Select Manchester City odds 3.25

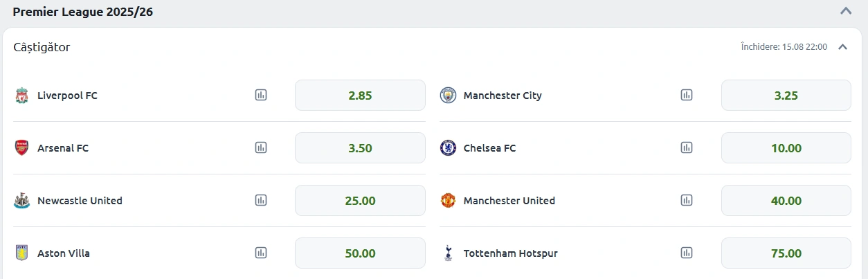(786, 96)
